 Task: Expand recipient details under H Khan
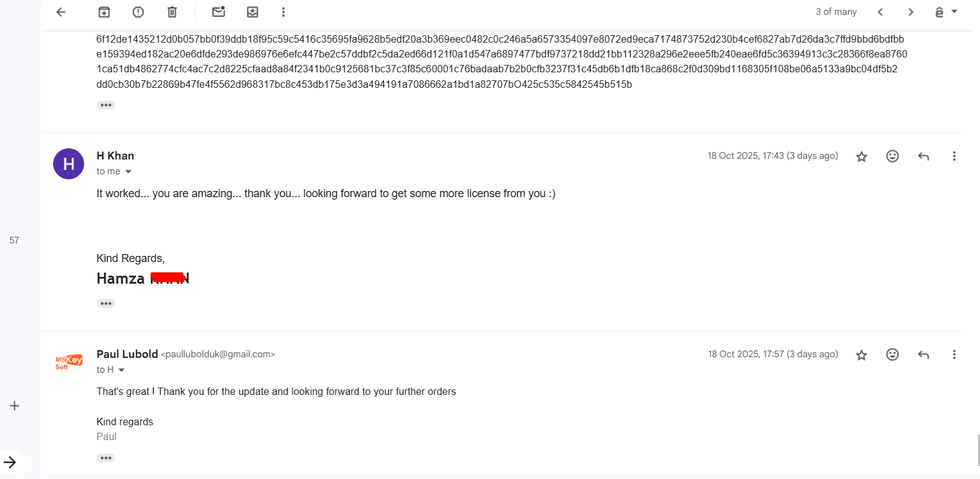(129, 172)
